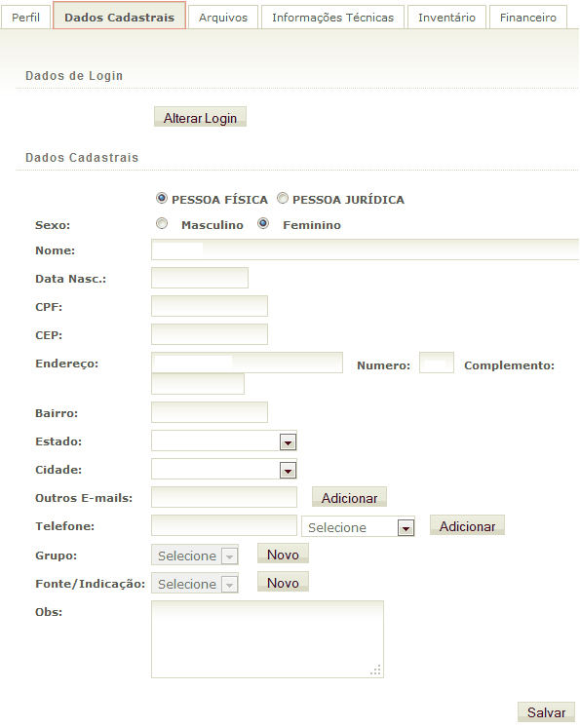Expand the Grupo Selecione dropdown
The image size is (580, 728).
coord(195,556)
